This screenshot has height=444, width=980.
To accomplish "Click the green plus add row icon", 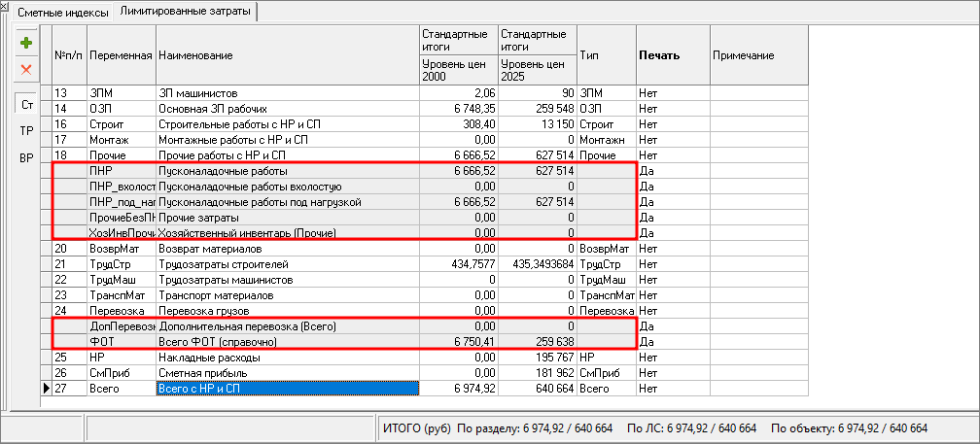I will [x=26, y=43].
